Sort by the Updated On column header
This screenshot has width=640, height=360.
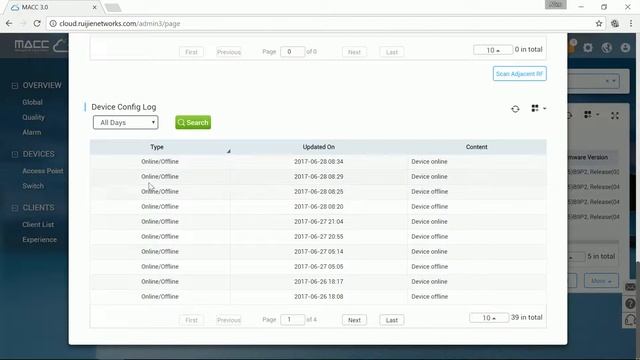pos(319,147)
